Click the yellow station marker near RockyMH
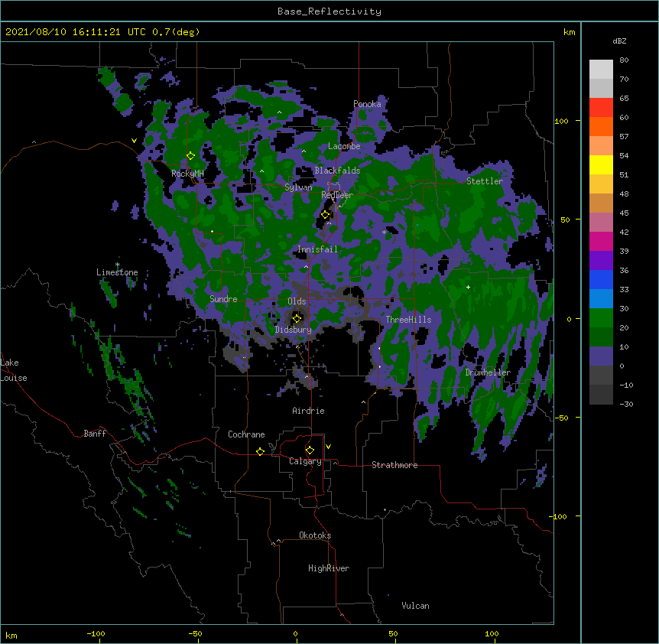The height and width of the screenshot is (644, 659). point(191,156)
